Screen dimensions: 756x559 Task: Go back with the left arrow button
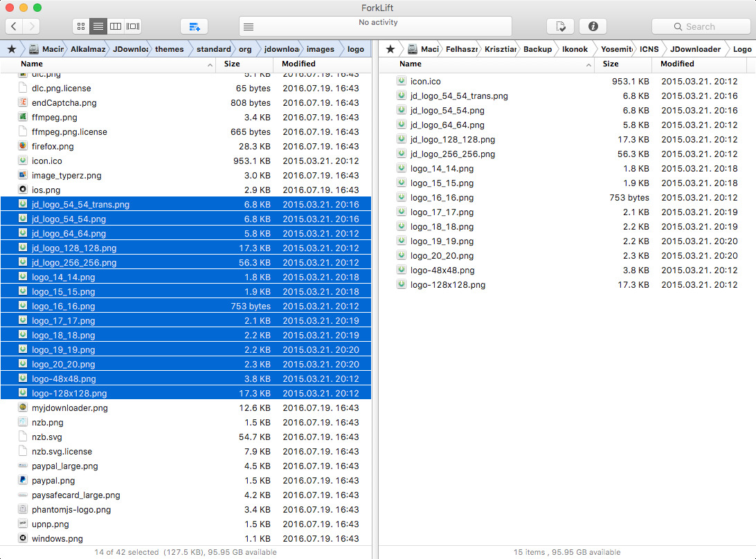14,26
